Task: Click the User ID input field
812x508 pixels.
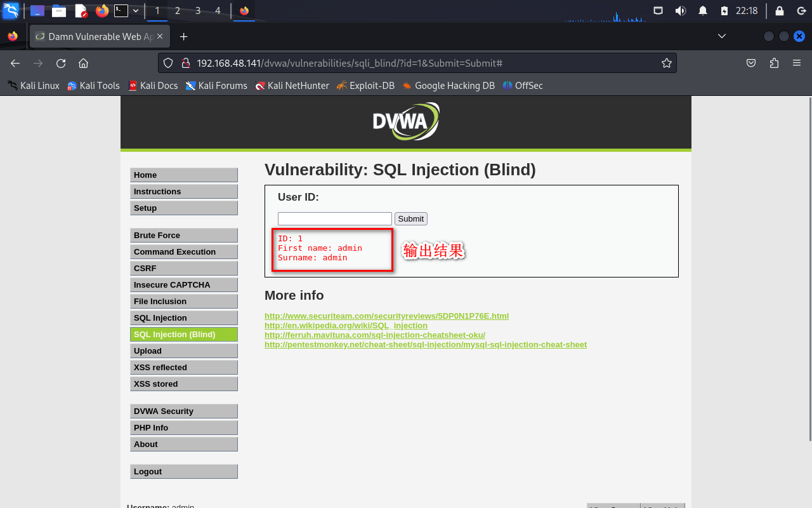Action: click(x=335, y=218)
